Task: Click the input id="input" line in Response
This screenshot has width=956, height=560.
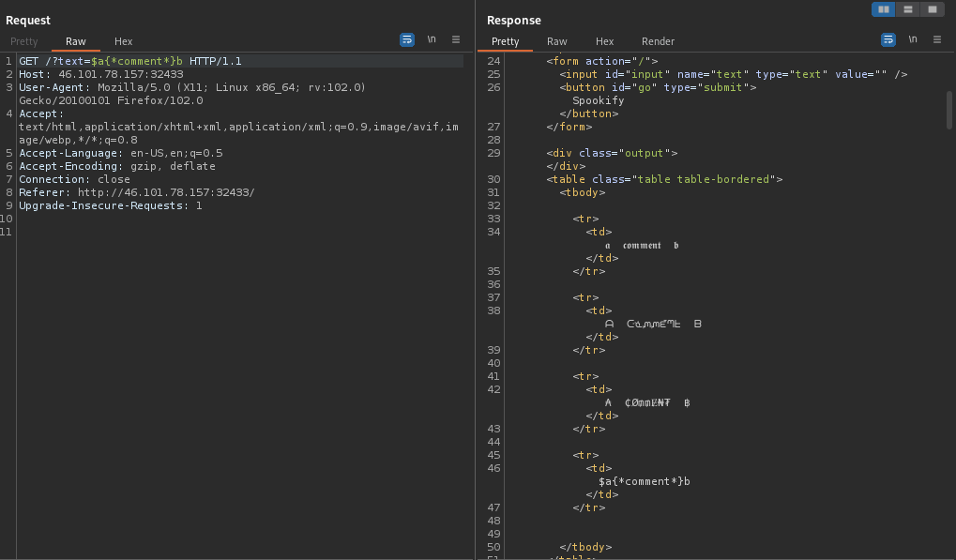Action: (734, 74)
